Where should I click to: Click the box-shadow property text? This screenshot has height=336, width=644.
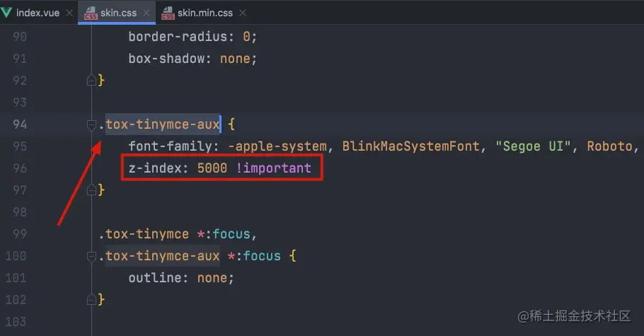coord(166,58)
